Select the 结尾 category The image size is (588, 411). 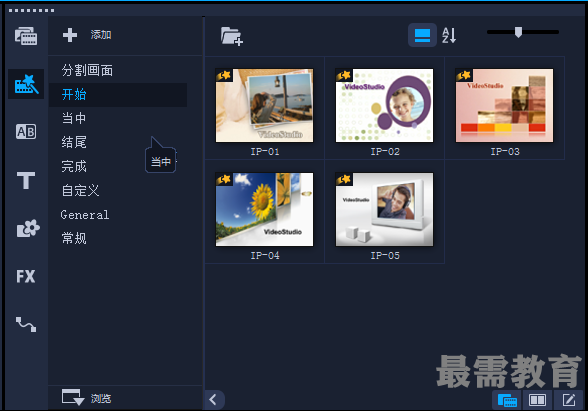pyautogui.click(x=74, y=142)
